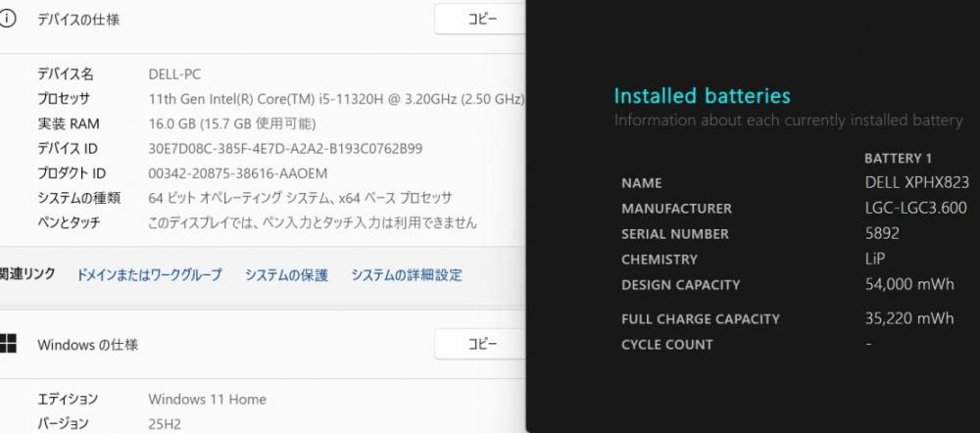Viewport: 980px width, 433px height.
Task: Copy Windows specifications with コピー button
Action: (480, 344)
